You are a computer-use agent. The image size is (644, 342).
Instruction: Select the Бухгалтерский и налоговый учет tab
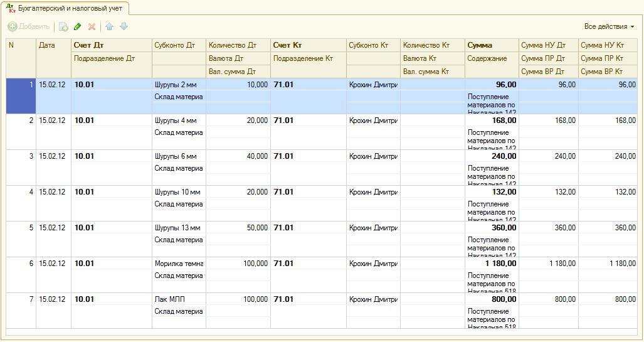click(65, 8)
